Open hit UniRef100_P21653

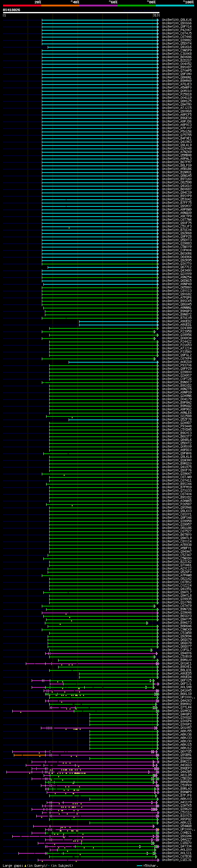point(176,345)
